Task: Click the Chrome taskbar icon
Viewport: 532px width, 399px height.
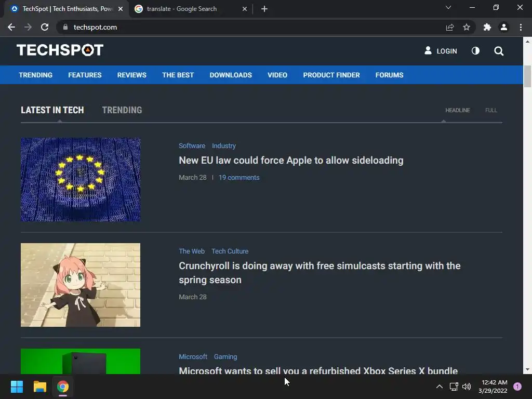Action: 63,387
